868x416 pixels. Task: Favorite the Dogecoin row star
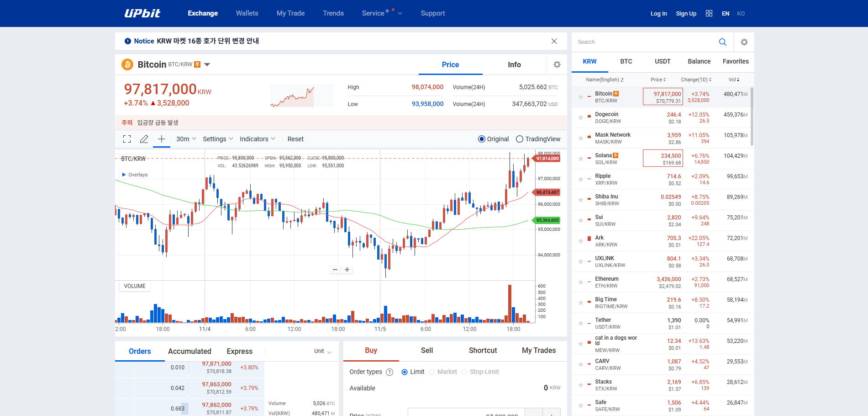pos(581,117)
